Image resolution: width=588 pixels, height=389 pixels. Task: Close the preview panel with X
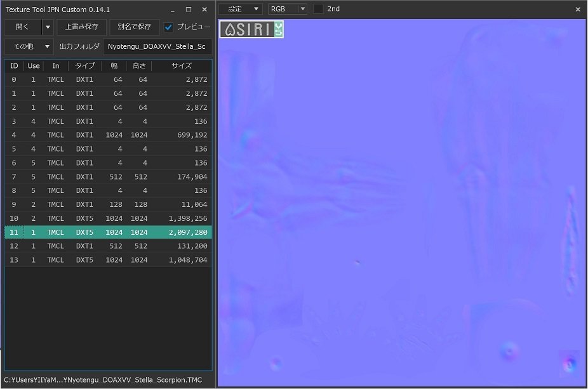pos(578,10)
